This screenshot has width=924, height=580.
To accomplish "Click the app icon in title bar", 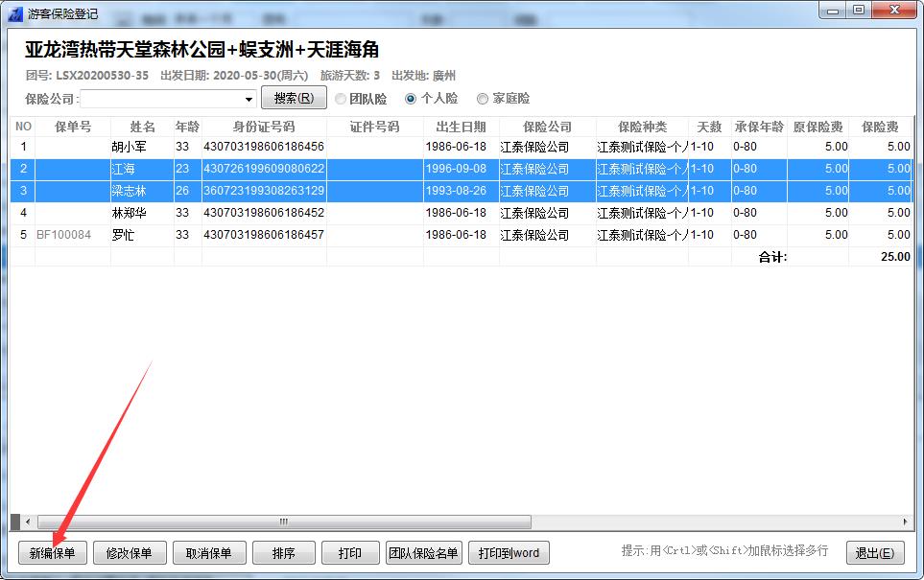I will [x=14, y=13].
